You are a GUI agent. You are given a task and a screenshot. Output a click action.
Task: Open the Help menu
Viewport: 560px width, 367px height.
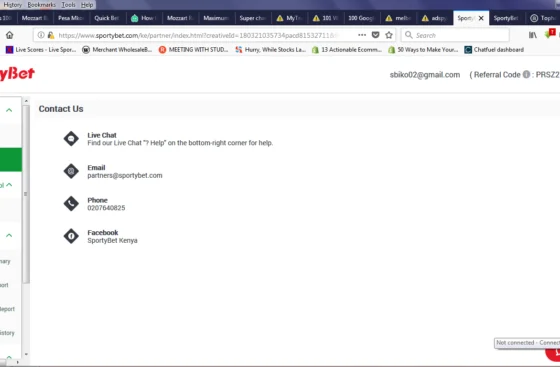point(87,5)
